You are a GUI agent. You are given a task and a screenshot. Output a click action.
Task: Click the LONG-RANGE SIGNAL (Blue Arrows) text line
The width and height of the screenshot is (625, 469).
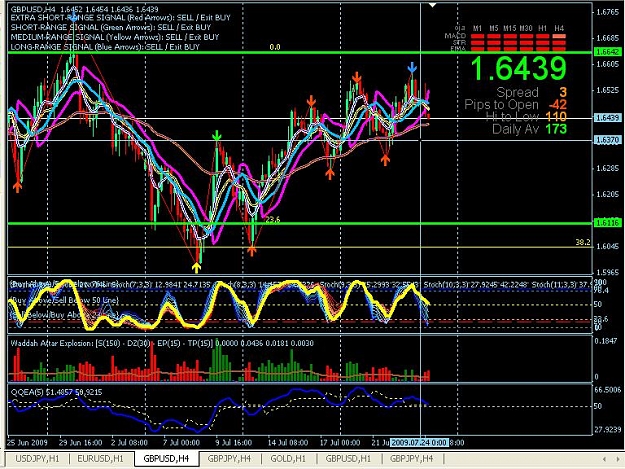pyautogui.click(x=105, y=47)
